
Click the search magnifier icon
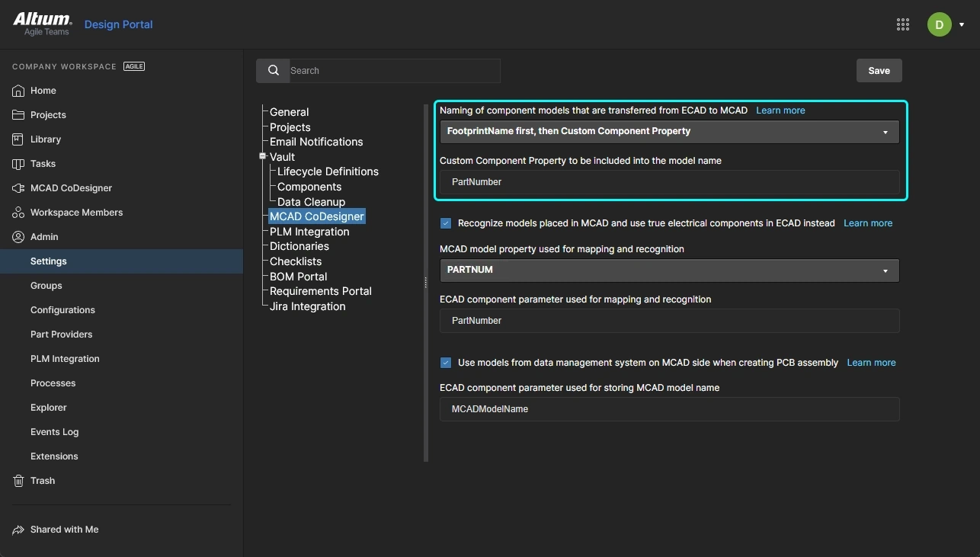click(x=274, y=70)
